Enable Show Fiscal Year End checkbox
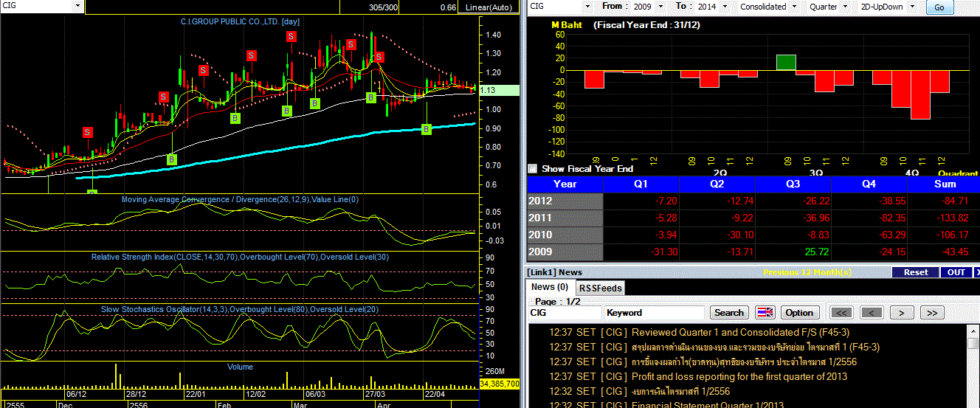Screen dimensions: 980x408 (533, 169)
